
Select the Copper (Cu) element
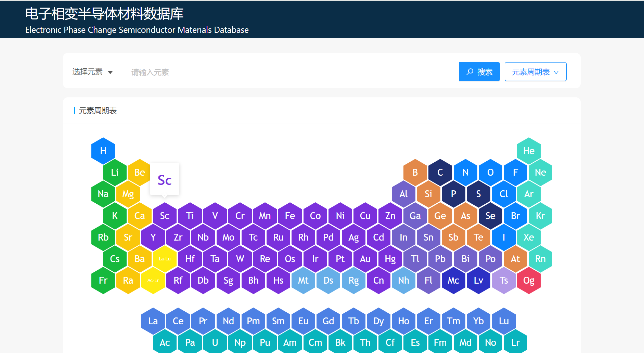tap(365, 216)
